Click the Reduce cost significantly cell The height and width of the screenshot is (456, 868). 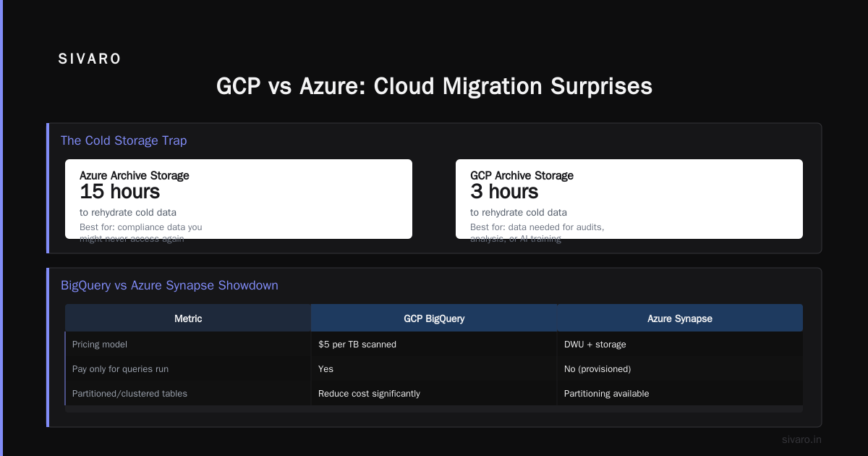click(x=369, y=394)
